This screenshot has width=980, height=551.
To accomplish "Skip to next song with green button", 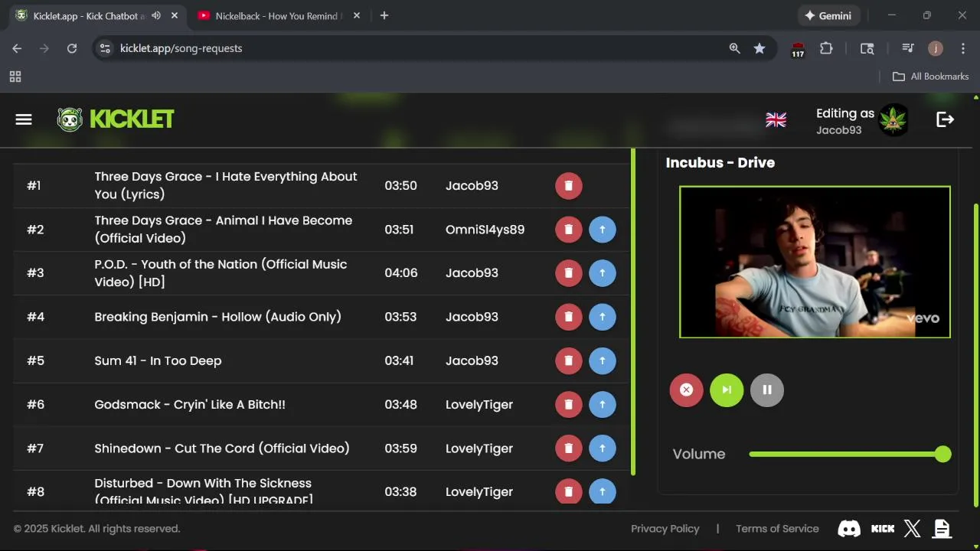I will point(727,390).
